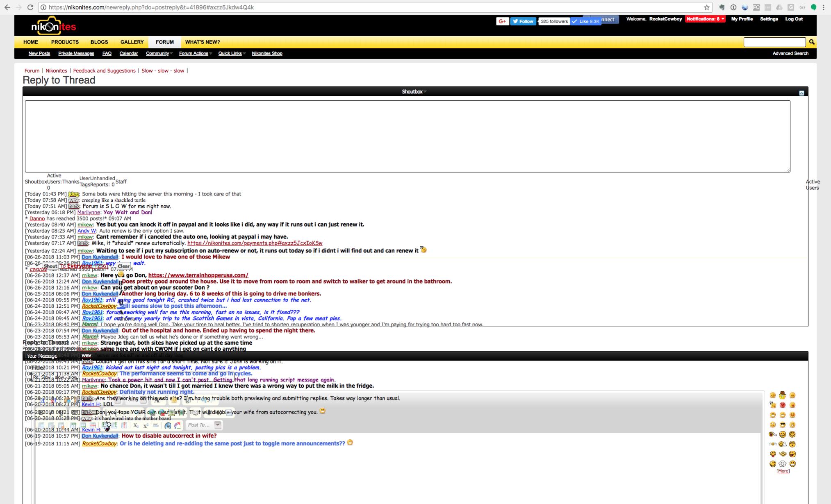Click inside the large shoutbox text area
Image resolution: width=831 pixels, height=504 pixels.
point(407,136)
